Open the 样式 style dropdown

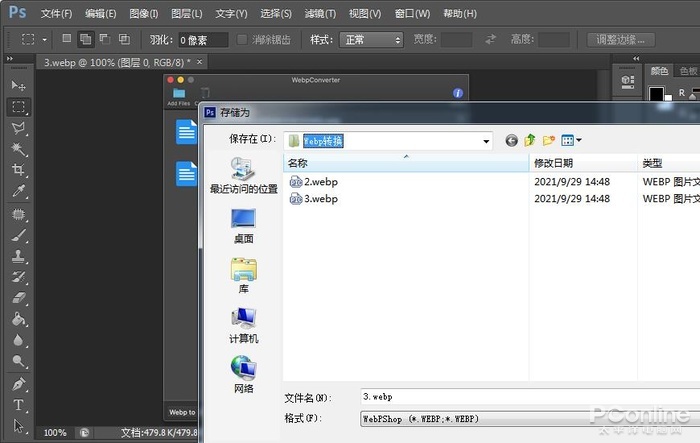point(371,40)
